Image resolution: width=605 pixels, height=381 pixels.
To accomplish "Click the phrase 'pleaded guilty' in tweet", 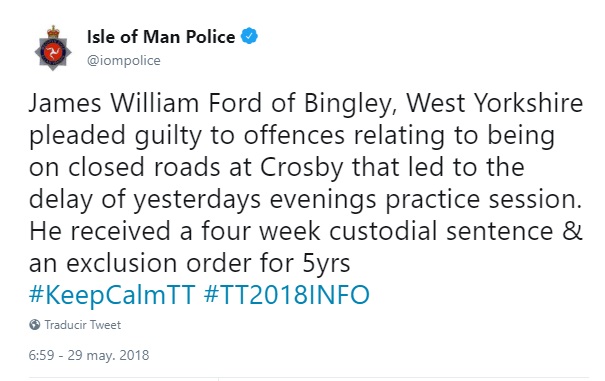I will click(116, 136).
